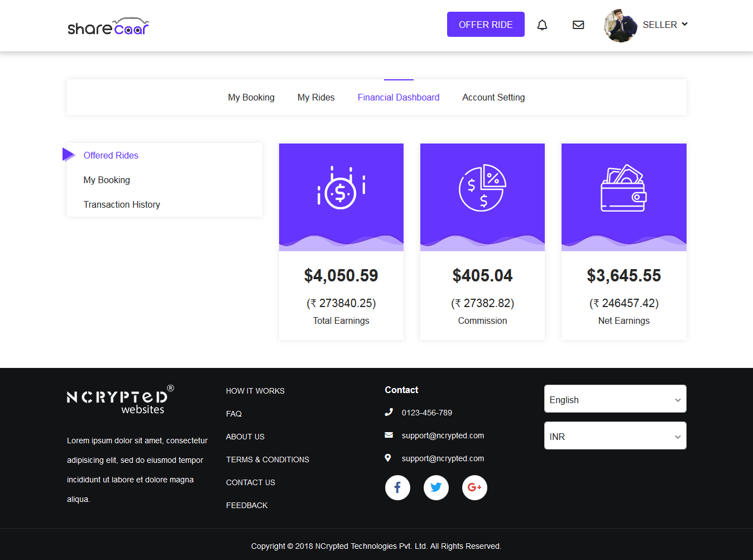Click the Google Plus social icon
The width and height of the screenshot is (753, 560).
click(x=474, y=487)
